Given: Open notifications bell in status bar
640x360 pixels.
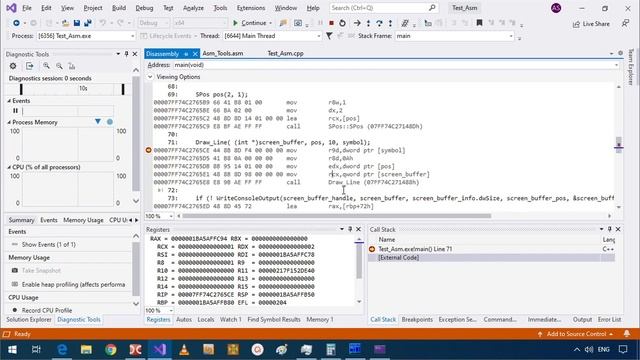Looking at the screenshot, I should 627,334.
